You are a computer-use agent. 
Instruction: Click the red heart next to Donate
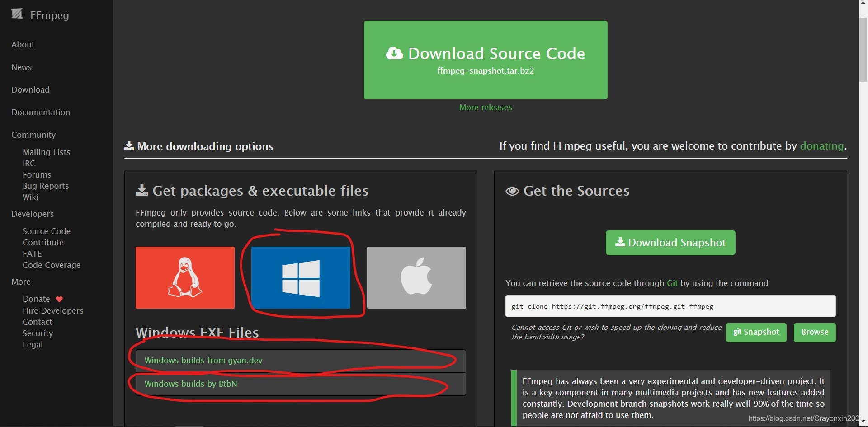pyautogui.click(x=59, y=299)
